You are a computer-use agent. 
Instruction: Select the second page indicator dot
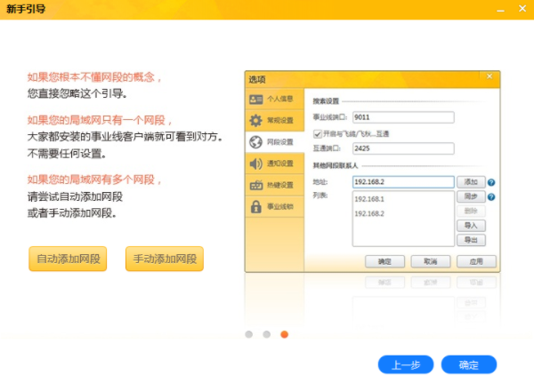[267, 334]
